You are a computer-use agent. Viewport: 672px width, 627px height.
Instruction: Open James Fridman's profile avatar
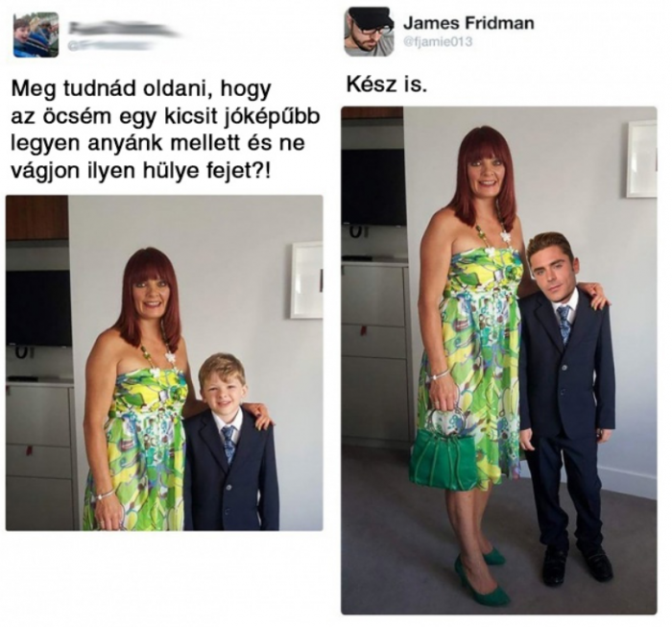(369, 32)
